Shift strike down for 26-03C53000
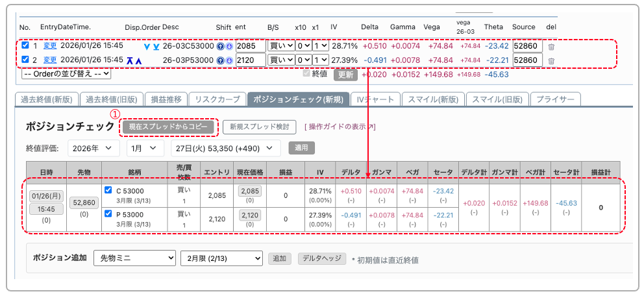Viewport: 644px width, 296px height. click(x=229, y=46)
